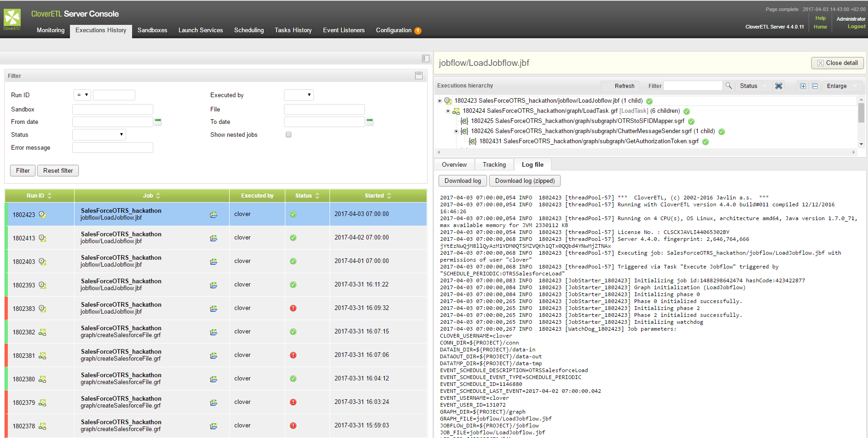
Task: Collapse tree node 1802424 LoadTask.grf
Action: tap(448, 111)
